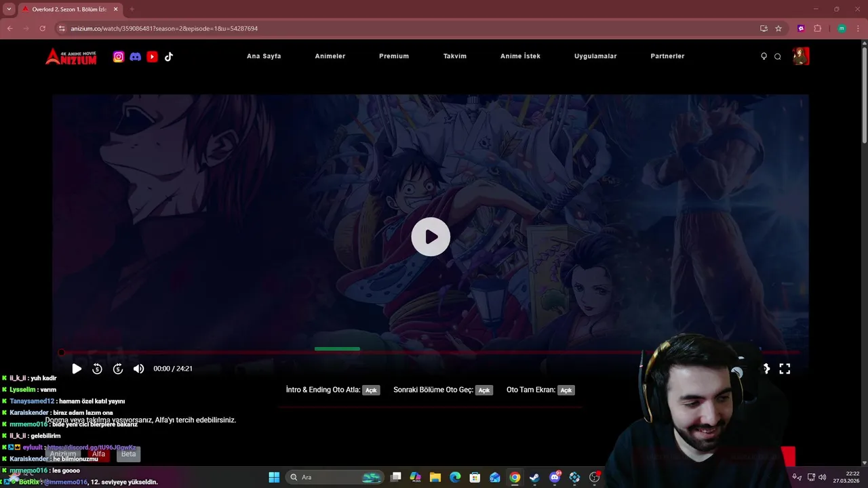Image resolution: width=868 pixels, height=488 pixels.
Task: Open the site search magnifier icon
Action: click(778, 56)
